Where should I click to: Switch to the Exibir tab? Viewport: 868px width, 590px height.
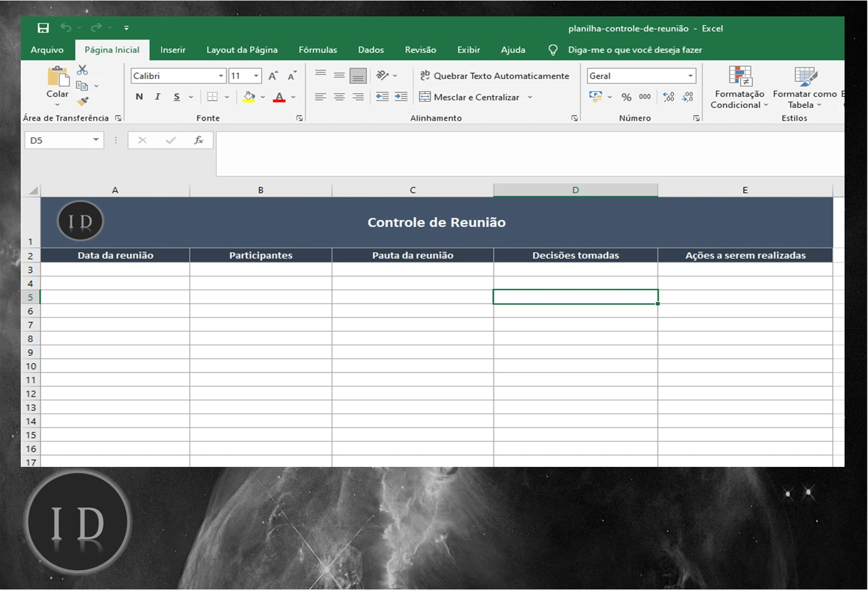click(x=468, y=50)
